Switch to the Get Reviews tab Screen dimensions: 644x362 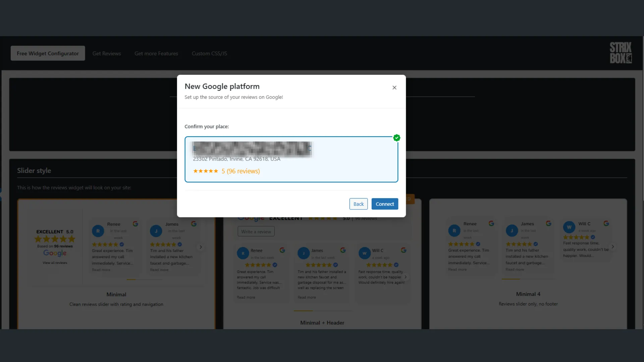coord(107,53)
